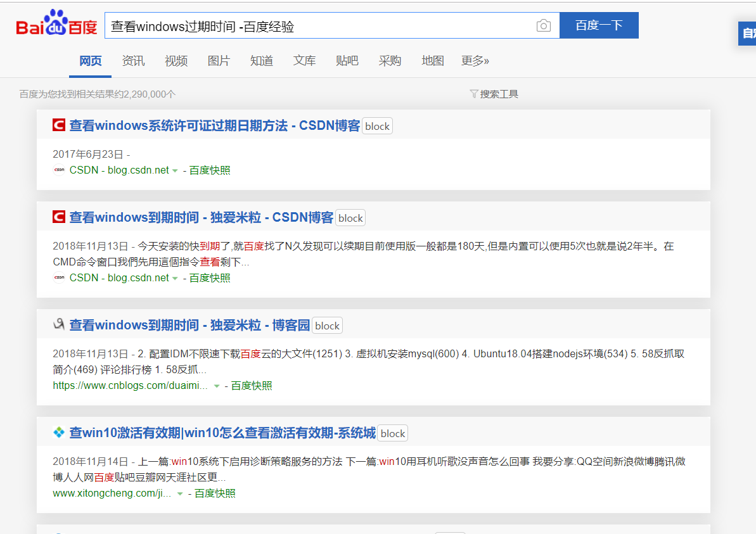The width and height of the screenshot is (756, 534).
Task: Open 搜索工具 filter options
Action: coord(499,94)
